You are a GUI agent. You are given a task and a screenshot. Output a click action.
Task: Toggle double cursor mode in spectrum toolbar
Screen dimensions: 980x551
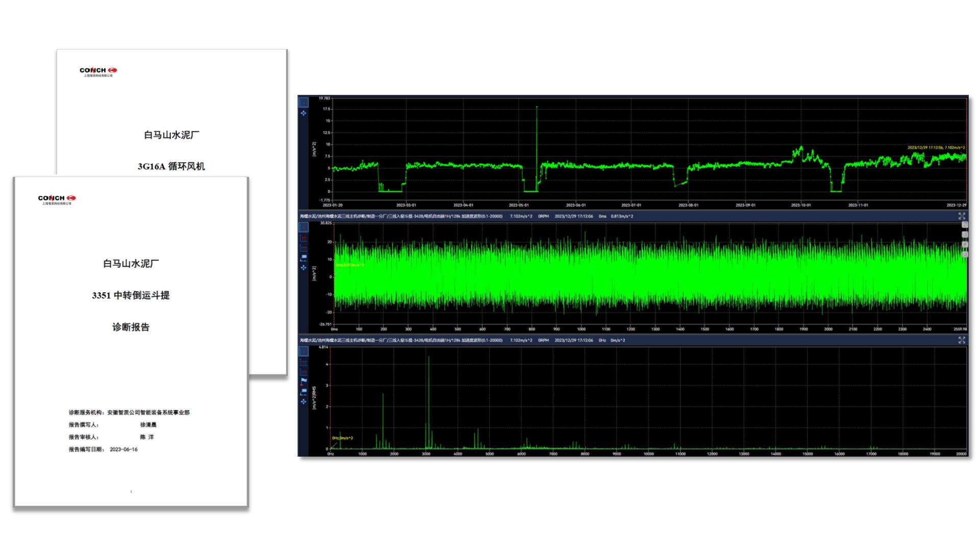(x=303, y=362)
